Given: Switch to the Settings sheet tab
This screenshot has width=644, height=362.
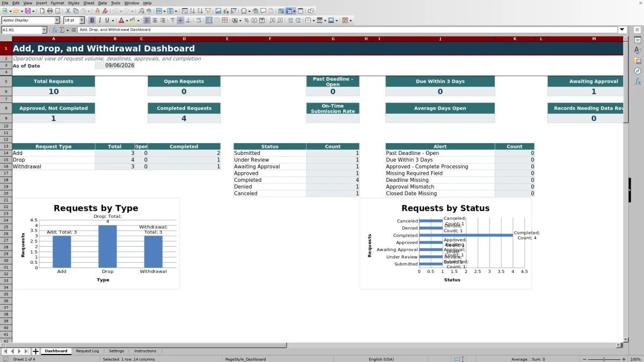Looking at the screenshot, I should [x=116, y=351].
